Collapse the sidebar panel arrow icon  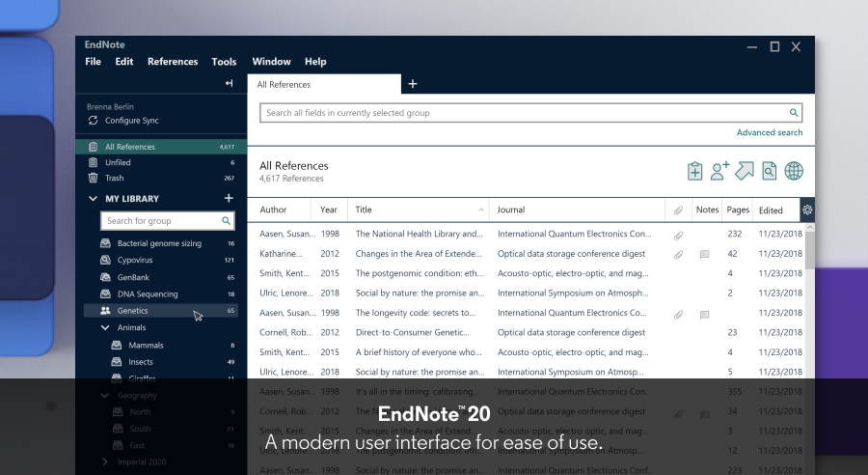click(x=229, y=83)
